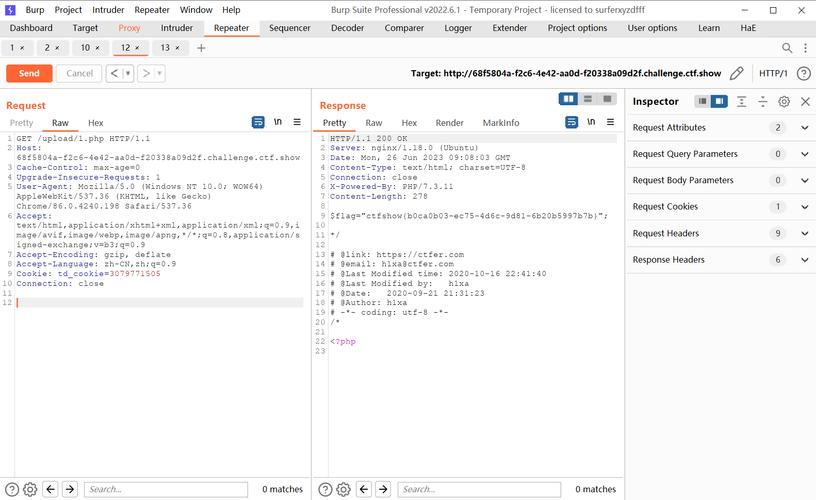Viewport: 816px width, 500px height.
Task: Close Repeater tab 12
Action: point(137,48)
